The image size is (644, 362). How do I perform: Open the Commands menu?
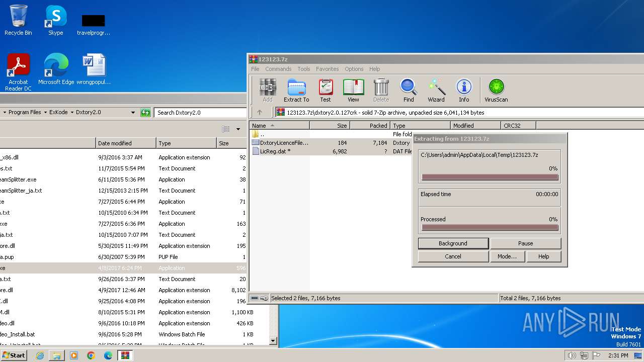pos(278,69)
